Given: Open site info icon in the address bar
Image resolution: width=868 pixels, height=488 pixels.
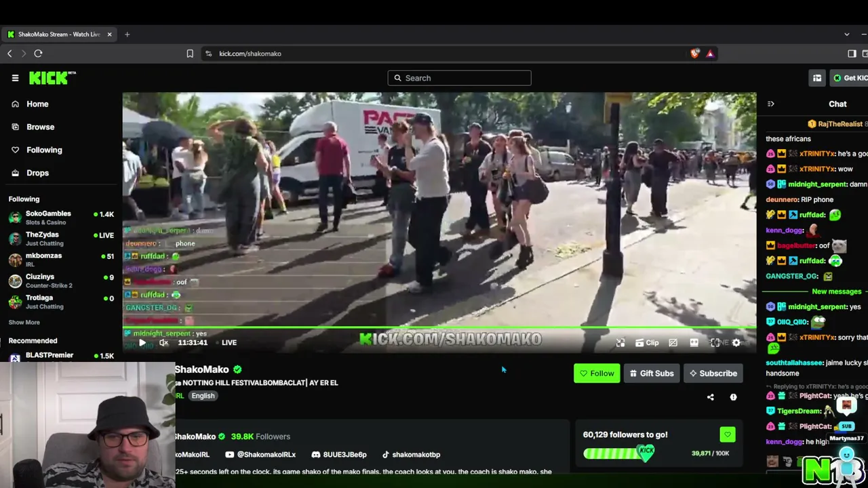Looking at the screenshot, I should click(209, 54).
